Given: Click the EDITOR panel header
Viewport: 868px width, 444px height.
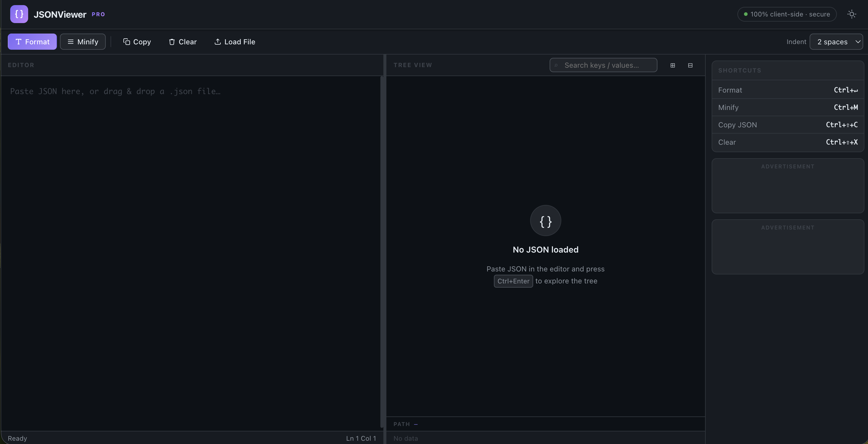Looking at the screenshot, I should pyautogui.click(x=21, y=65).
